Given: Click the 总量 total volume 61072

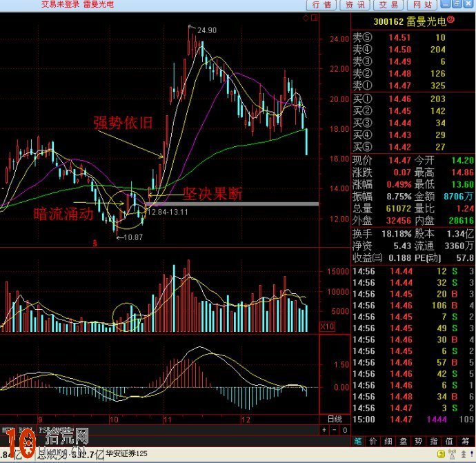Looking at the screenshot, I should (x=398, y=208).
